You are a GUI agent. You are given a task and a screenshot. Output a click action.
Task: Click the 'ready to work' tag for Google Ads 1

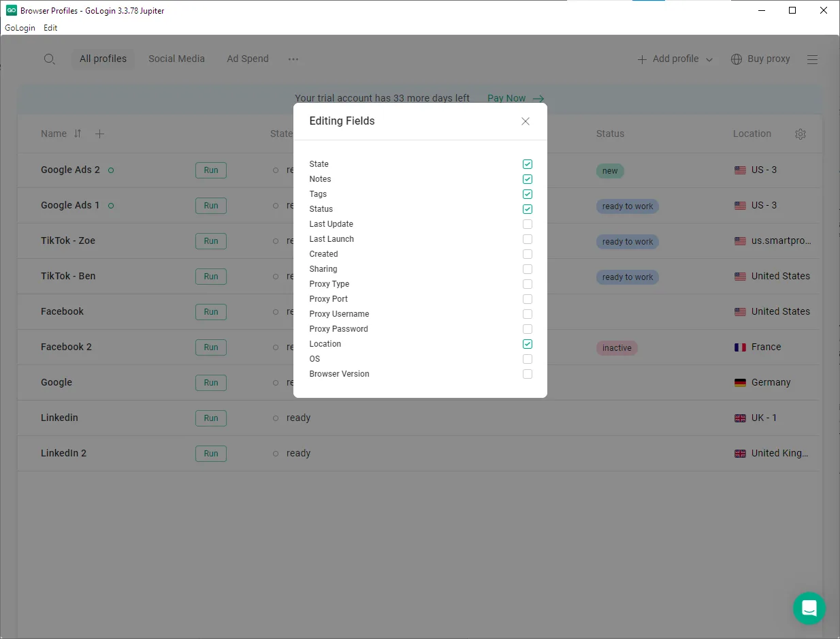coord(628,206)
